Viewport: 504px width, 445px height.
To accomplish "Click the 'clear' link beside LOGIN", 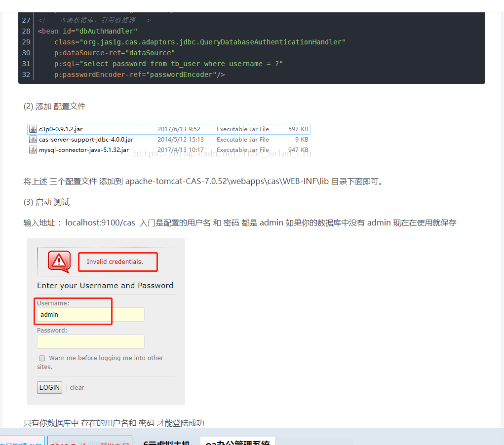I will 77,387.
